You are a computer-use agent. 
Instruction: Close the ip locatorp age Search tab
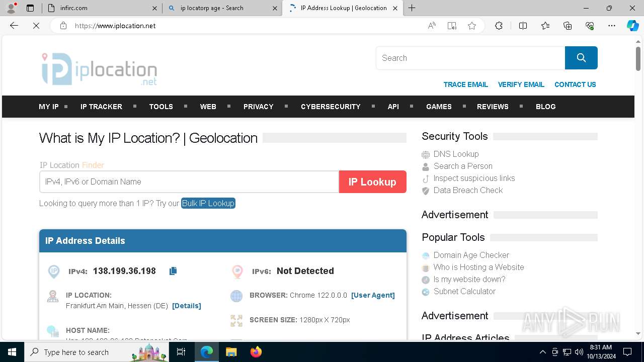[275, 8]
